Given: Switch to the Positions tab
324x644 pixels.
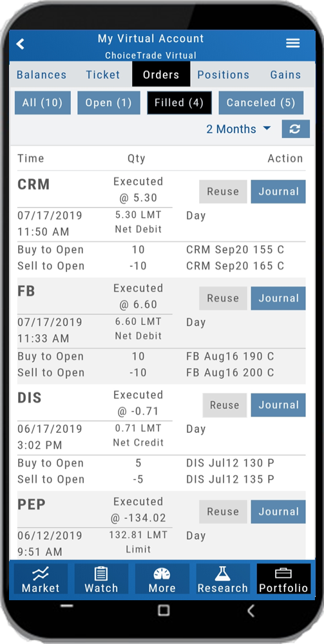Looking at the screenshot, I should tap(224, 75).
